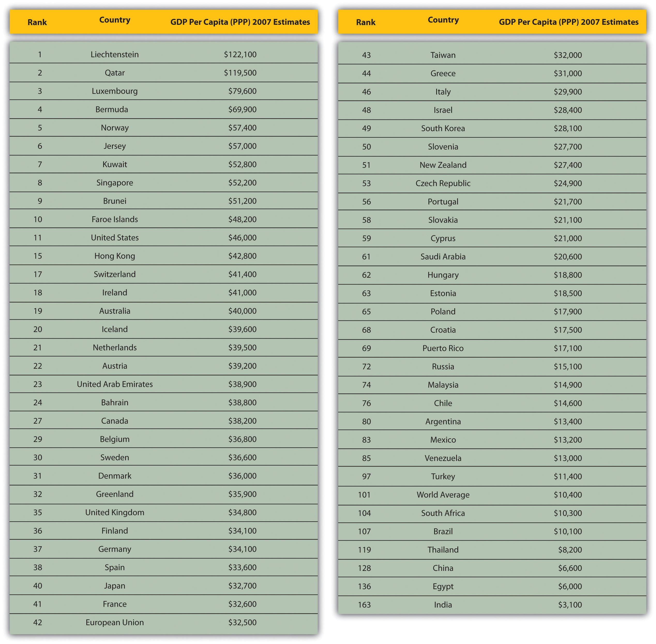Click the United Arab Emirates entry

[x=115, y=384]
